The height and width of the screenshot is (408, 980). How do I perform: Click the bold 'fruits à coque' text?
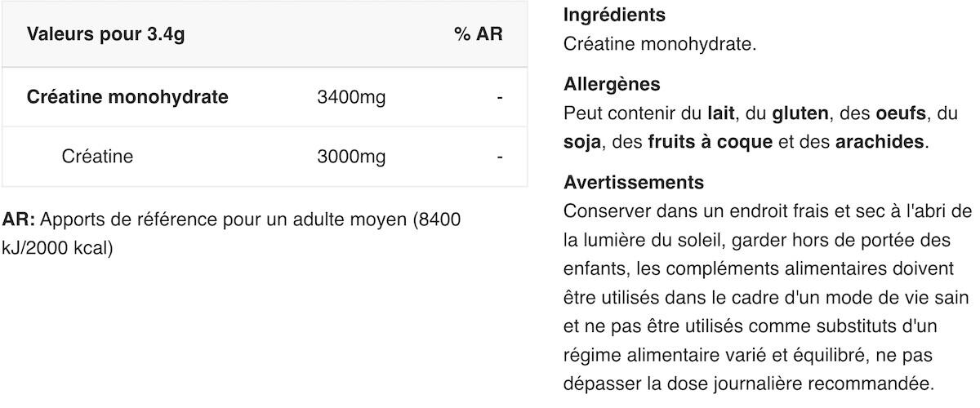click(710, 142)
